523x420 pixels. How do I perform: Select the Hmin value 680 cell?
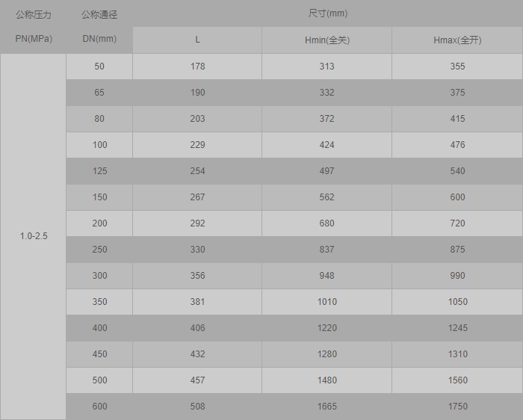[327, 223]
